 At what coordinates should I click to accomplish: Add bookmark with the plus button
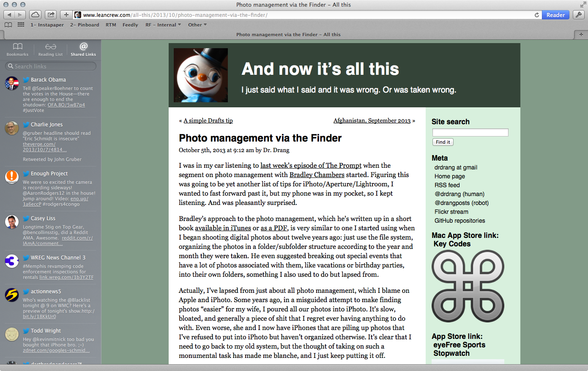coord(66,15)
